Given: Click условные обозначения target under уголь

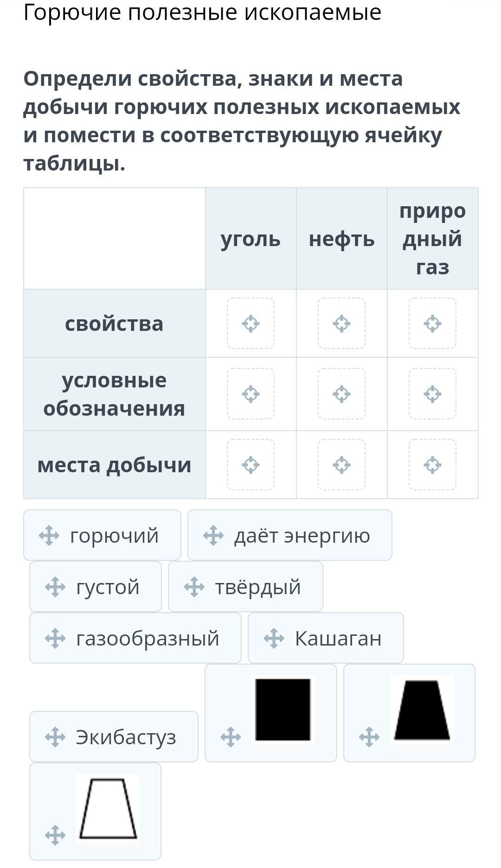Looking at the screenshot, I should pyautogui.click(x=250, y=394).
